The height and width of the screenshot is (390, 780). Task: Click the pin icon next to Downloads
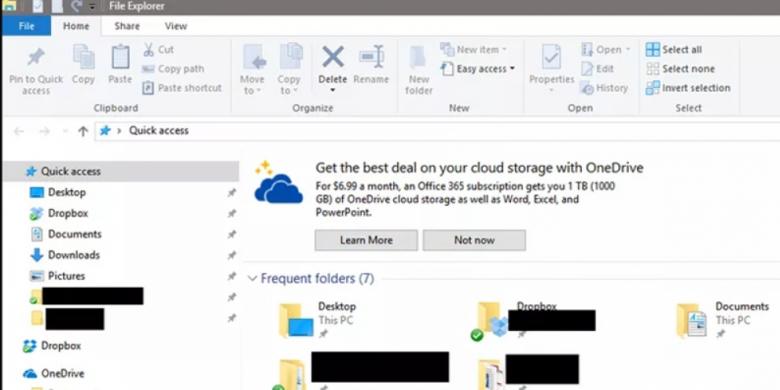231,256
